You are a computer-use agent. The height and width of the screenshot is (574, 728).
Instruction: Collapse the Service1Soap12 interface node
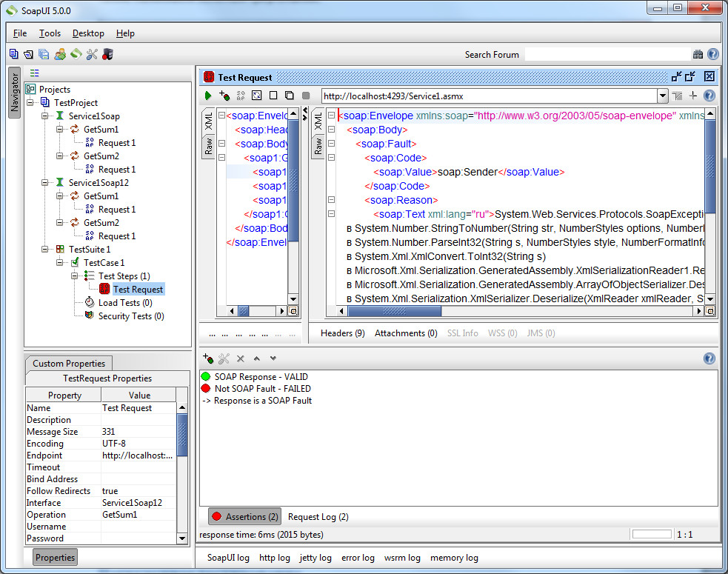[x=45, y=182]
